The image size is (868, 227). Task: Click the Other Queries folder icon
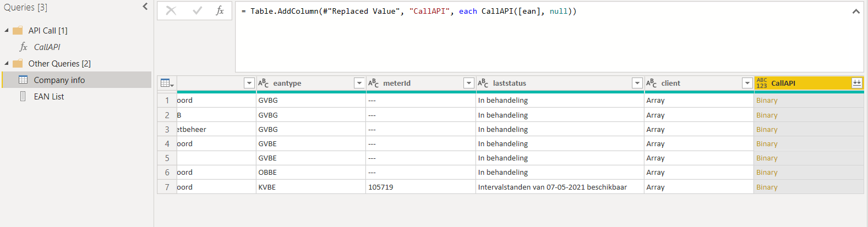click(x=18, y=63)
